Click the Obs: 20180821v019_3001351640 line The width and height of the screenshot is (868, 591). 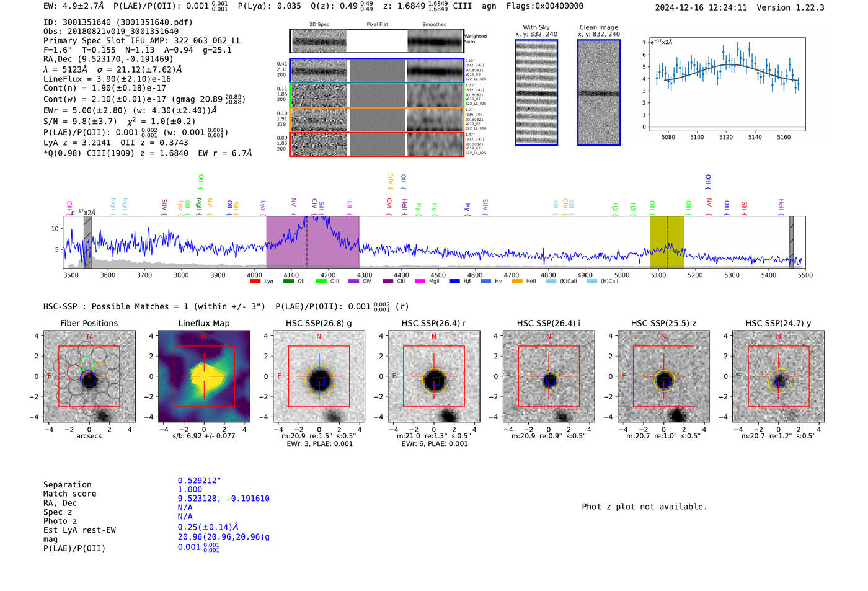[x=111, y=32]
